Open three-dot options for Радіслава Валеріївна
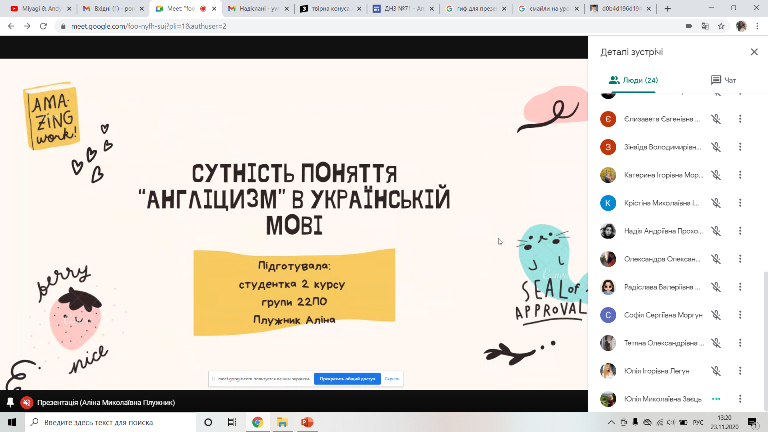The height and width of the screenshot is (432, 768). coord(740,286)
